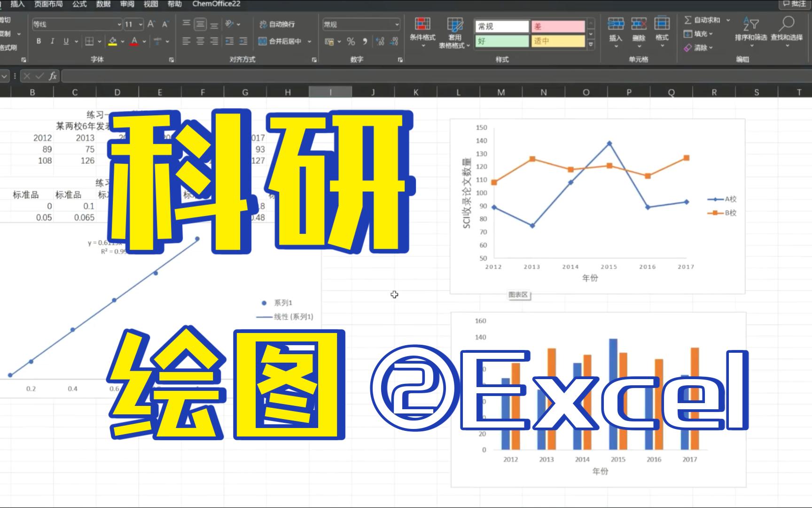Open 套用表格格式 table styles
The width and height of the screenshot is (812, 508).
point(454,33)
